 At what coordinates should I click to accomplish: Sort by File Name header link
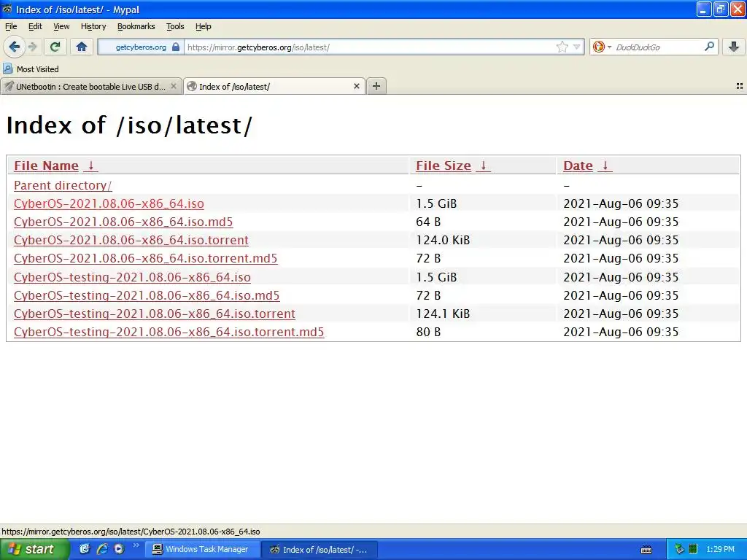point(46,166)
